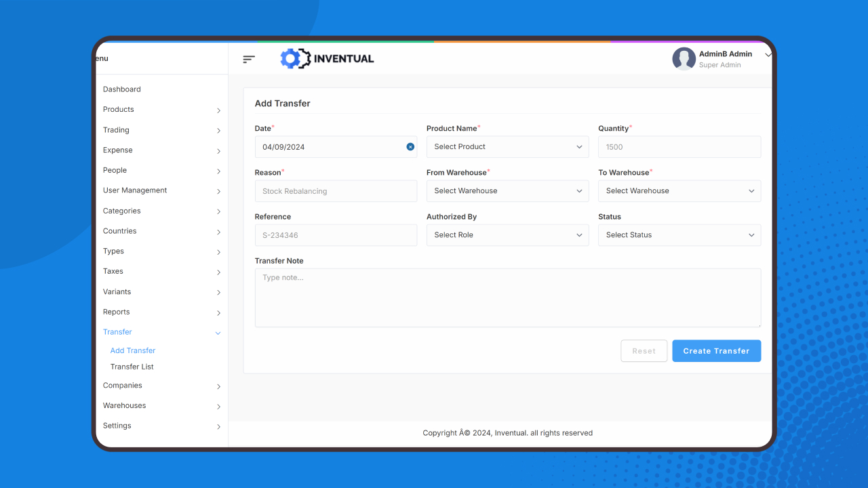Viewport: 868px width, 488px height.
Task: Expand the Reports sidebar chevron
Action: 218,312
